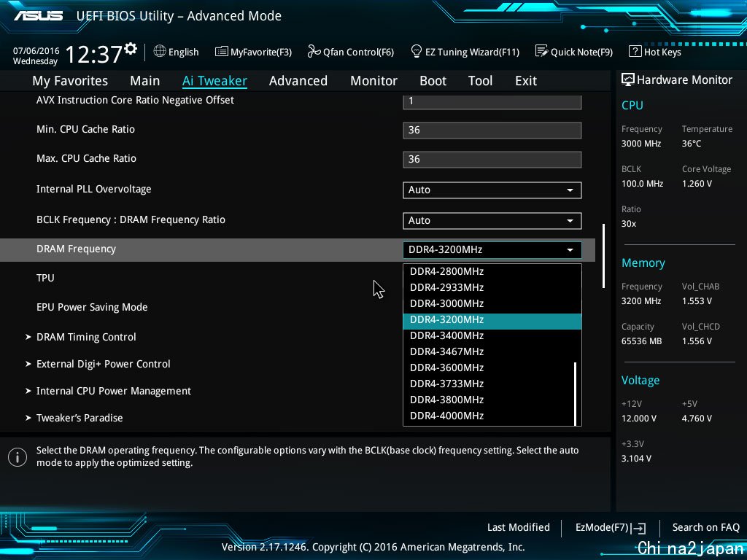The width and height of the screenshot is (747, 560).
Task: Click the DRAM Frequency label
Action: [76, 249]
